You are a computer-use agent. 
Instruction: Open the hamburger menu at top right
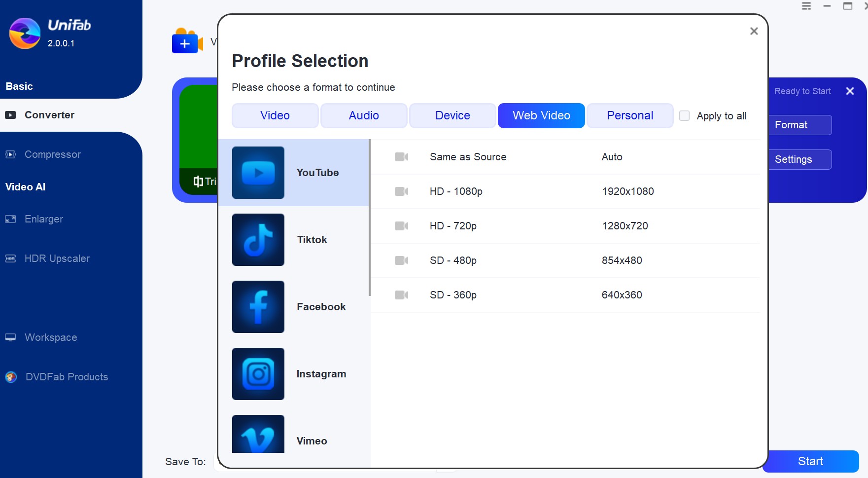tap(806, 6)
